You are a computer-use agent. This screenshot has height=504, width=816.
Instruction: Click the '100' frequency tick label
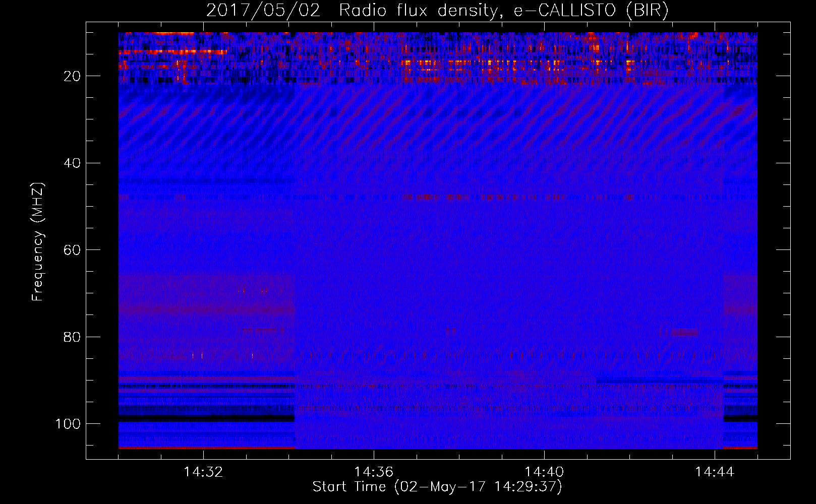point(68,424)
